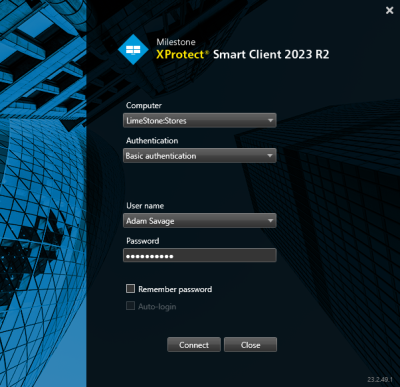The height and width of the screenshot is (387, 400).
Task: Close the login dialog with the X icon
Action: pos(389,11)
